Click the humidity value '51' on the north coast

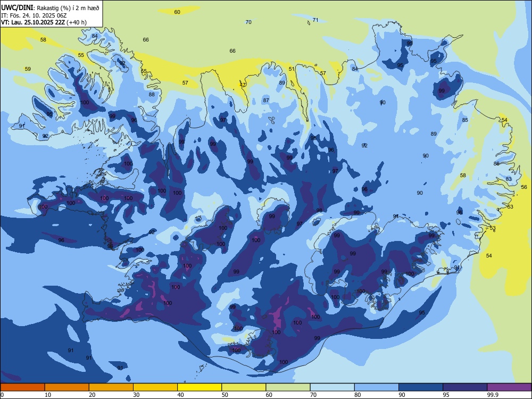click(292, 69)
